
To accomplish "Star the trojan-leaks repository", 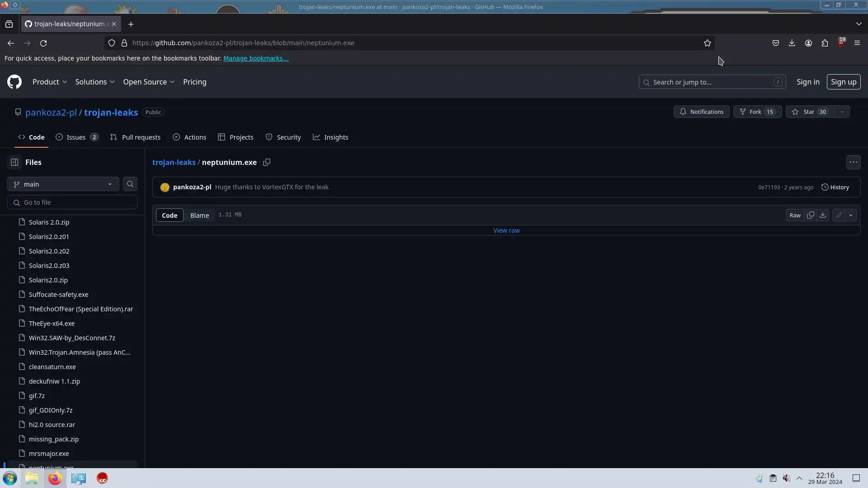I will click(809, 112).
